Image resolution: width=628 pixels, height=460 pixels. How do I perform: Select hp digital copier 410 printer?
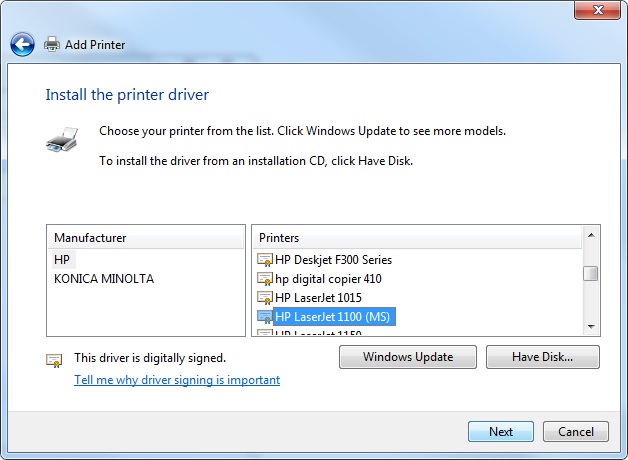pos(328,279)
